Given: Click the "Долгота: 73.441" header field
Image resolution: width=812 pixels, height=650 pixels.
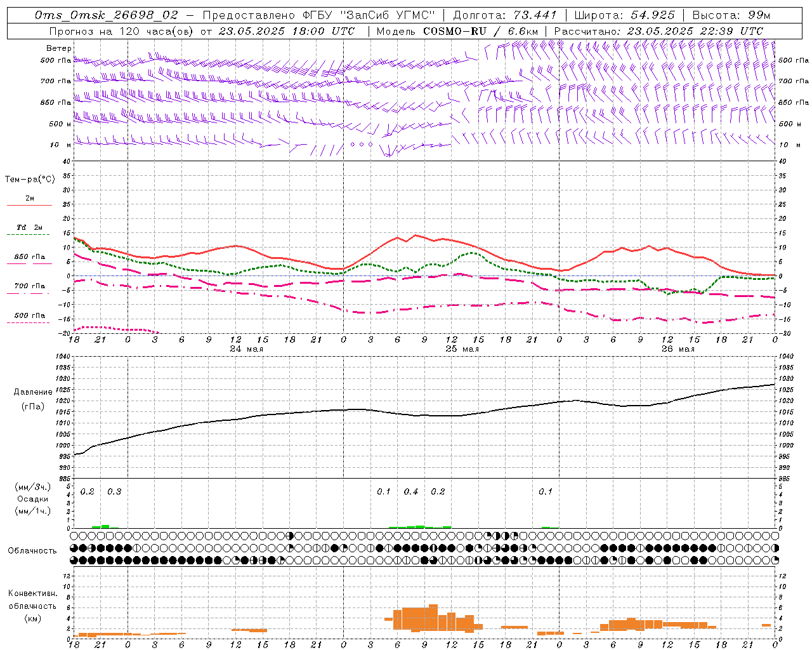Looking at the screenshot, I should (x=505, y=15).
